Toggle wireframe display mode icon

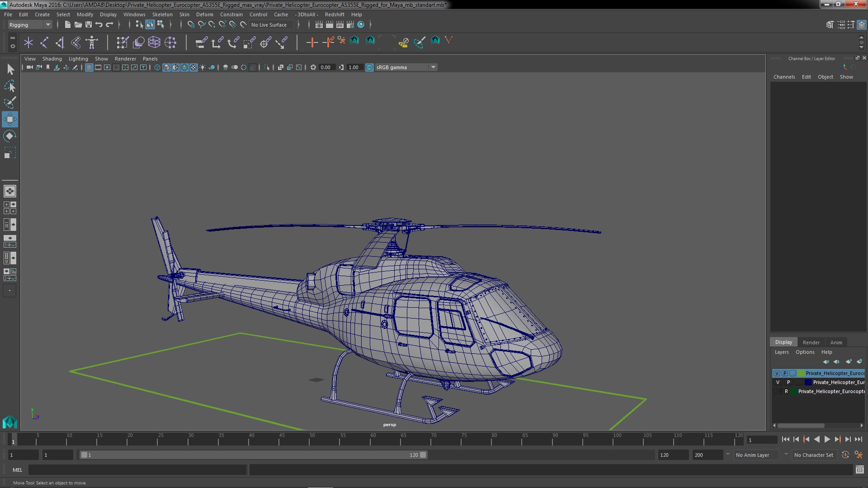tap(157, 67)
